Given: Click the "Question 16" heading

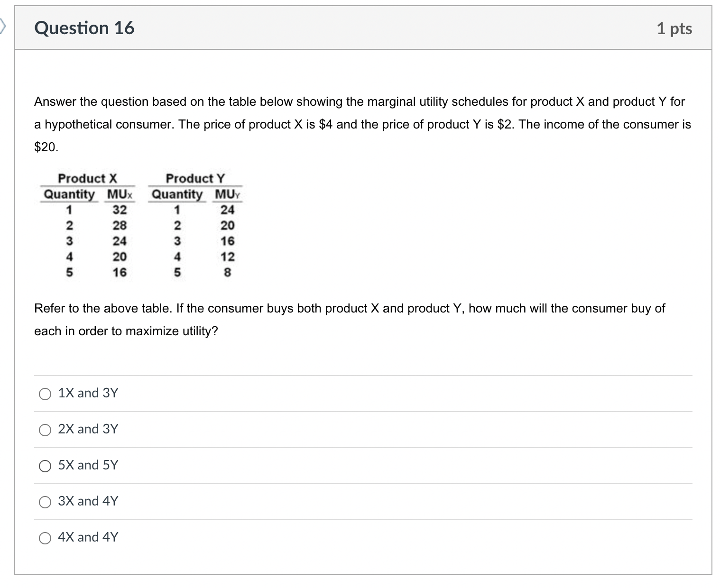Looking at the screenshot, I should (x=84, y=28).
